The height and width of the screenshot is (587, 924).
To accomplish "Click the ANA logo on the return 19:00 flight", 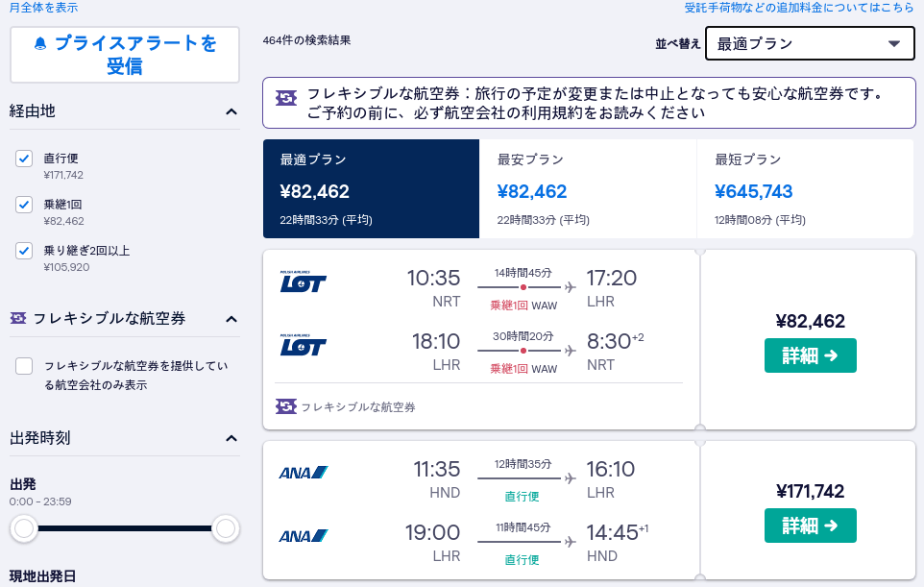I will [x=303, y=536].
